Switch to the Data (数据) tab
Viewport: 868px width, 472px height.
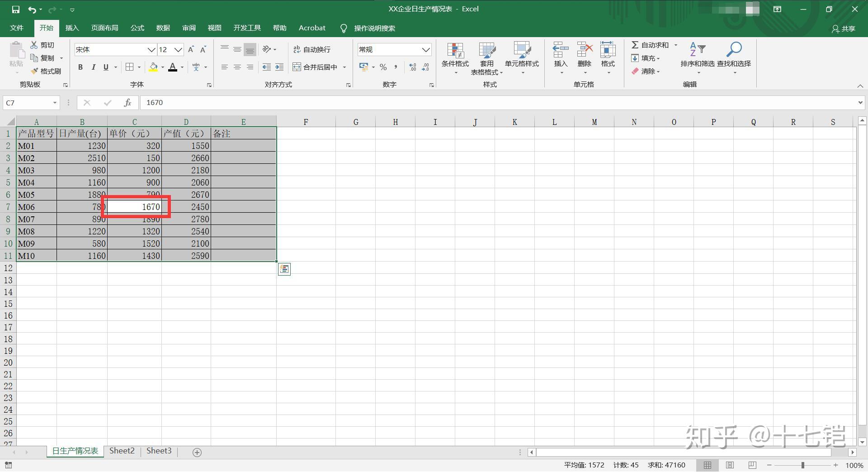point(163,28)
